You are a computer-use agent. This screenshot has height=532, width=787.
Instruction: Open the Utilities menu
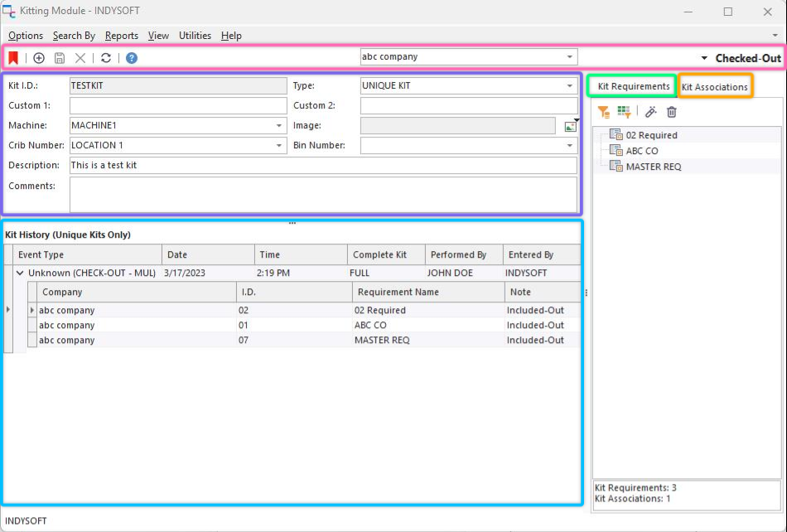[195, 36]
